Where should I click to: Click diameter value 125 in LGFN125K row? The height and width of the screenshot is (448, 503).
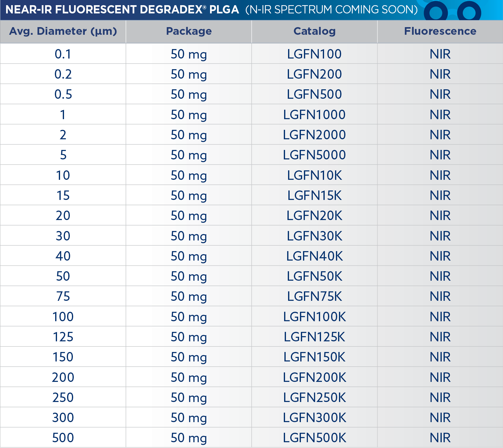click(63, 337)
